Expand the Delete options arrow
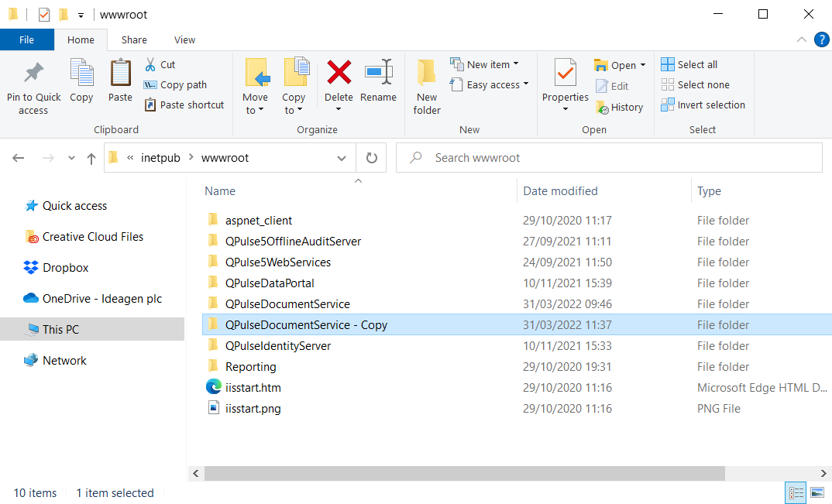832x504 pixels. (x=339, y=110)
